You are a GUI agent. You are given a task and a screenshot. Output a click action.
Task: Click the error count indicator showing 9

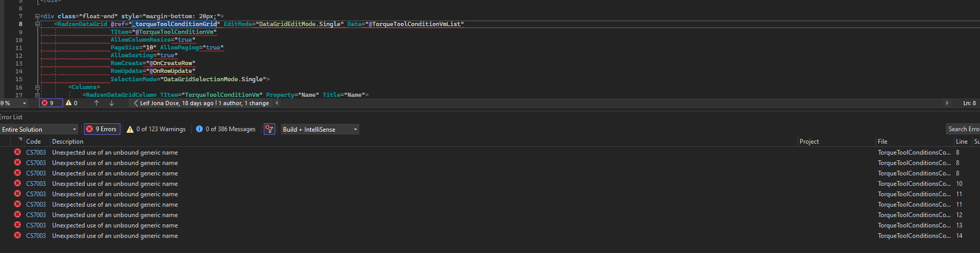point(51,103)
